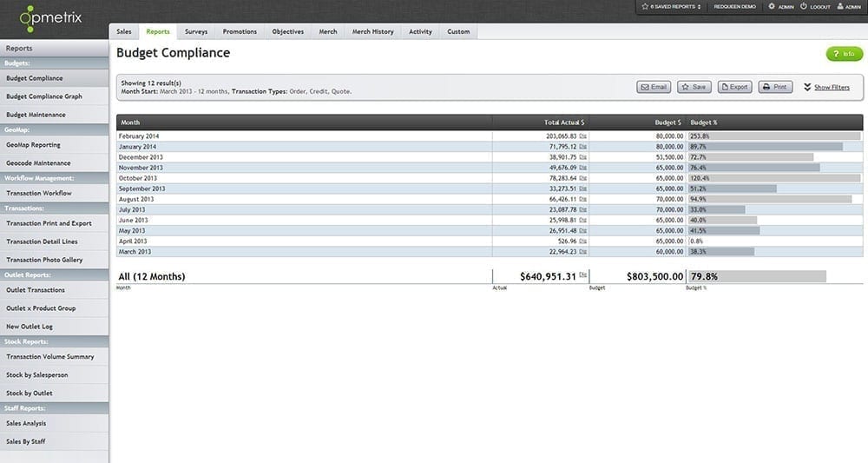Image resolution: width=868 pixels, height=463 pixels.
Task: Open Transaction Workflow
Action: click(x=54, y=194)
